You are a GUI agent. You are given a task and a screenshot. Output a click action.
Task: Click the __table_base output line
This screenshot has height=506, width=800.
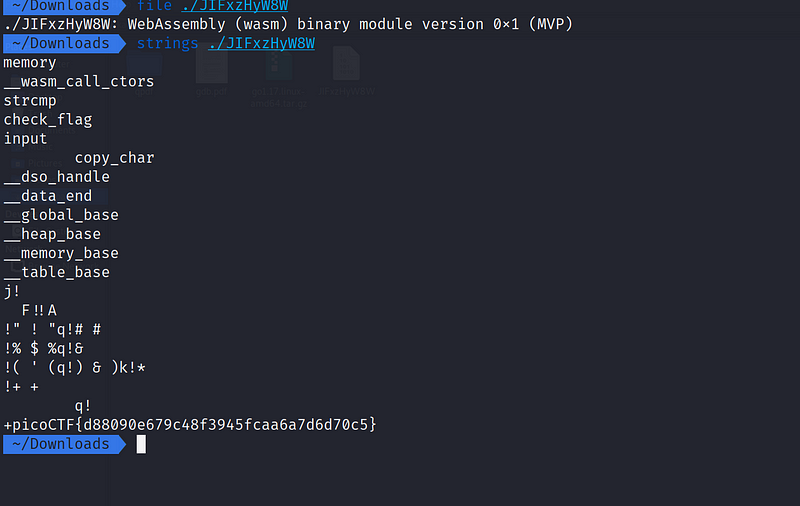(57, 272)
